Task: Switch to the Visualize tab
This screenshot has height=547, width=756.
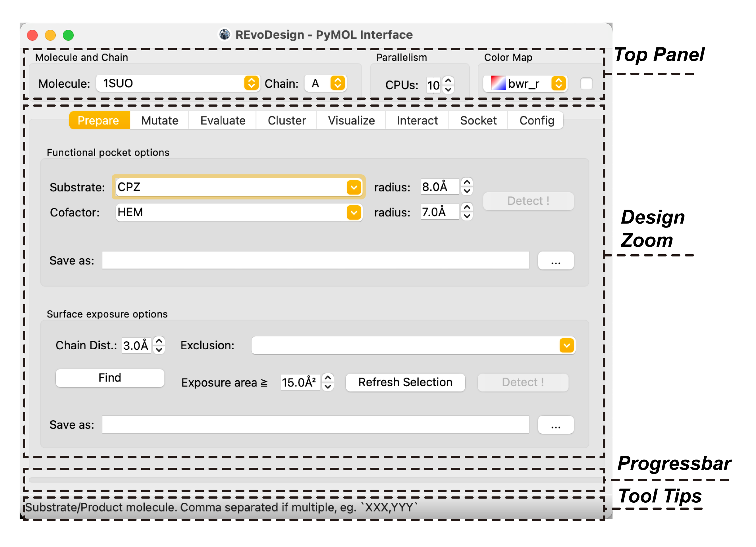Action: 351,120
